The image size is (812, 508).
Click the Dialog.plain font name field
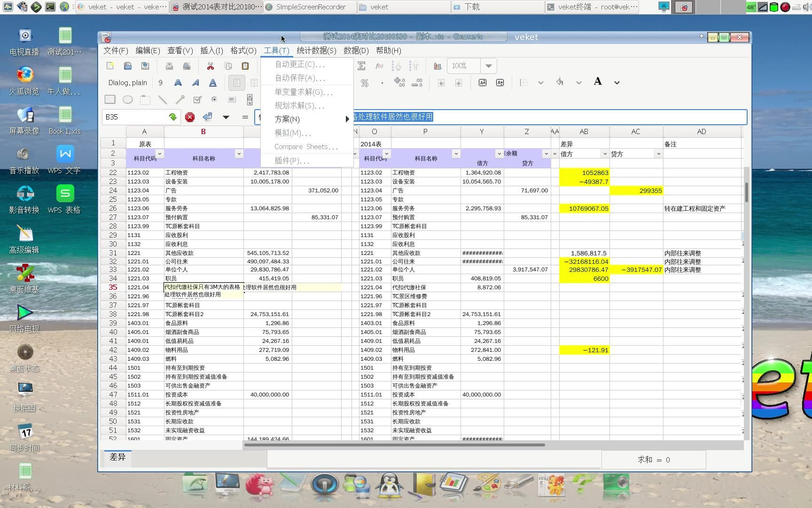click(x=128, y=83)
